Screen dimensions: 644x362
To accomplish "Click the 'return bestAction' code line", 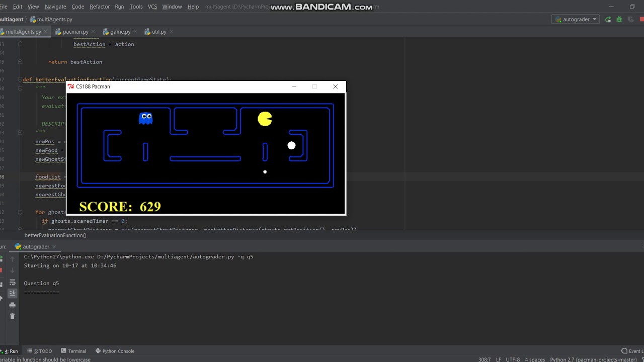I will [75, 62].
